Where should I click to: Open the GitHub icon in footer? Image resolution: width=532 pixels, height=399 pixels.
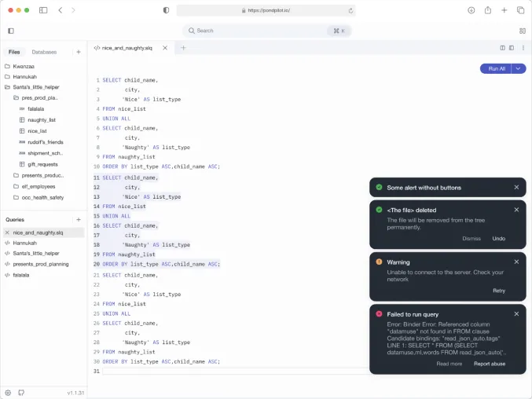click(x=21, y=393)
